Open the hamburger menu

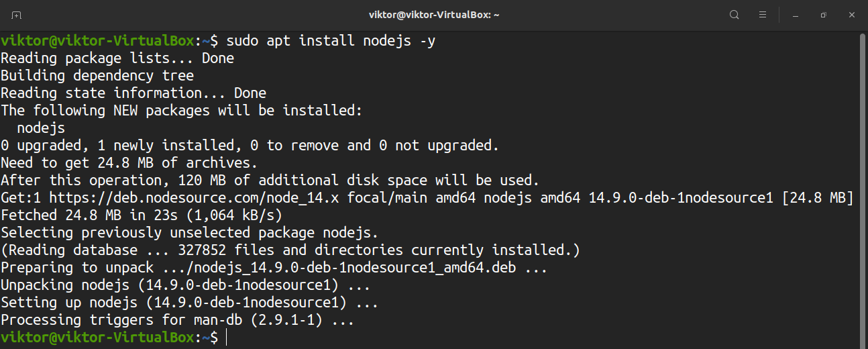coord(763,15)
